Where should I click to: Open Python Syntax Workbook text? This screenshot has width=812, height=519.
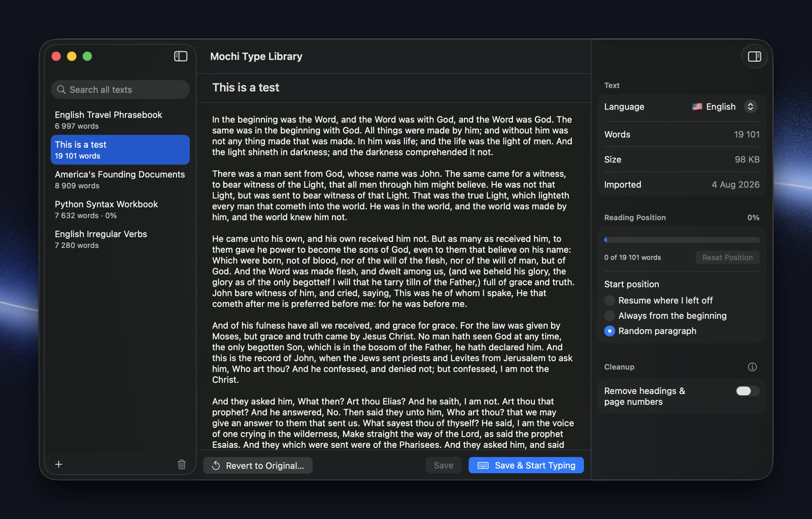point(120,209)
